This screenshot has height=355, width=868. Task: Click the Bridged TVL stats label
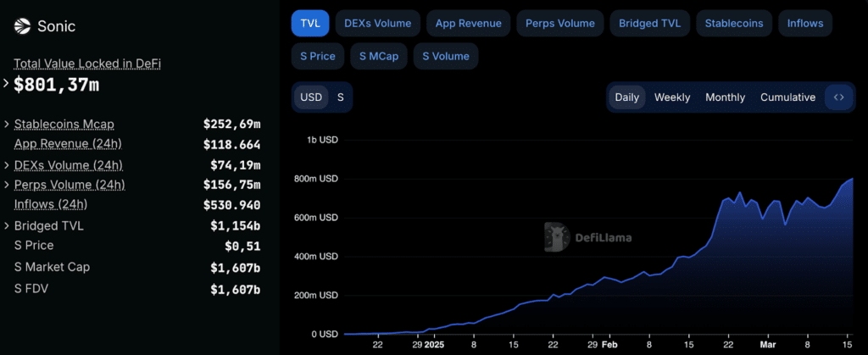tap(48, 225)
